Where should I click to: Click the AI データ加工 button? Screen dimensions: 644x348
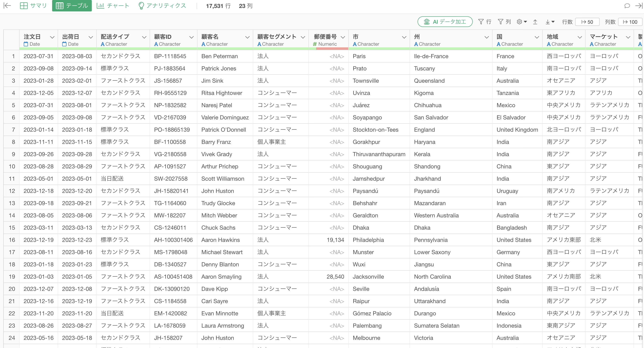(445, 22)
